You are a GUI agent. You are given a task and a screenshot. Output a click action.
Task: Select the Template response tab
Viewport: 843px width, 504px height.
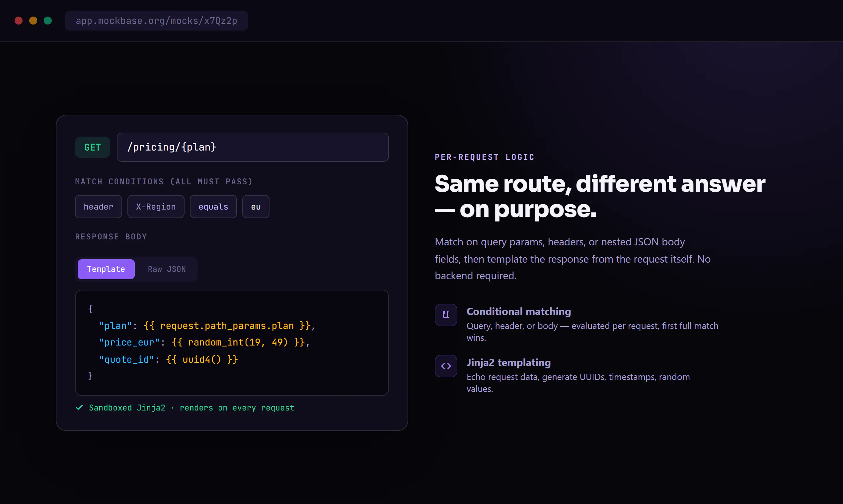(x=106, y=269)
